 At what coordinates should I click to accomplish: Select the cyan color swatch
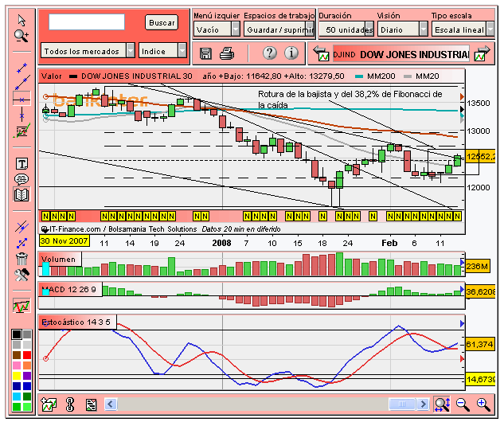pos(17,396)
